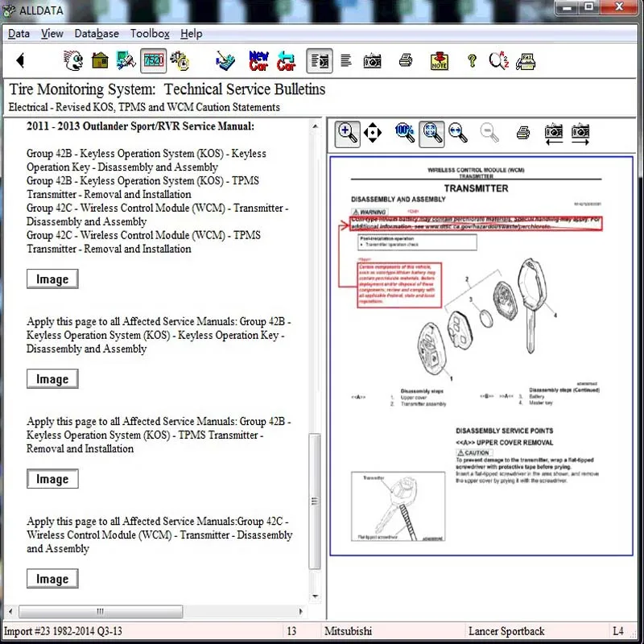Open the house home icon in toolbar
Viewport: 644px width, 644px height.
pyautogui.click(x=100, y=61)
